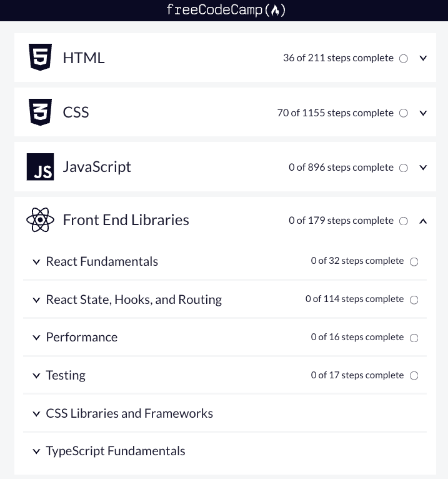Click '0 of 896 steps complete' text
Image resolution: width=448 pixels, height=479 pixels.
click(341, 168)
